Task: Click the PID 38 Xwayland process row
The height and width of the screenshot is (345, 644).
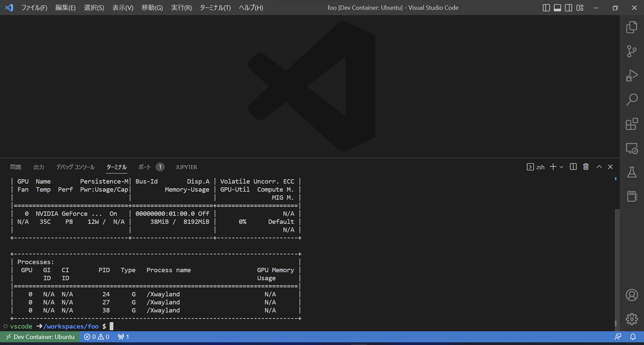Action: (x=155, y=310)
